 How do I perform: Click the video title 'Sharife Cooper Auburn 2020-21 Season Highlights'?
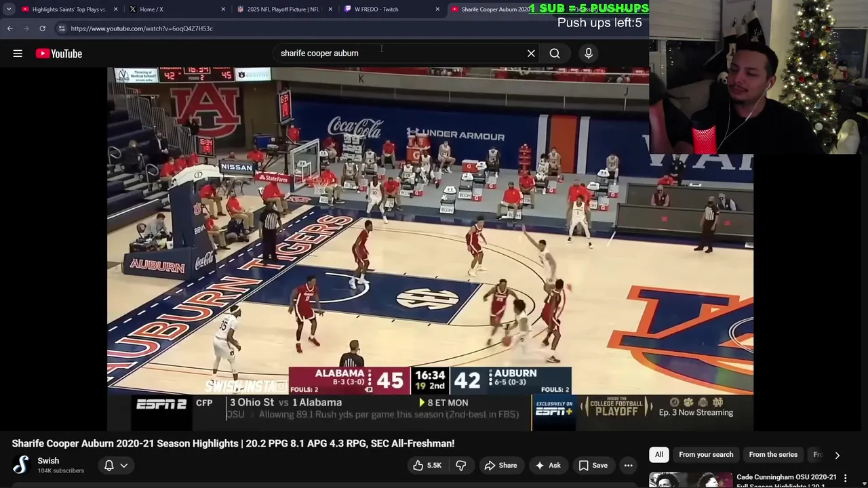coord(233,443)
